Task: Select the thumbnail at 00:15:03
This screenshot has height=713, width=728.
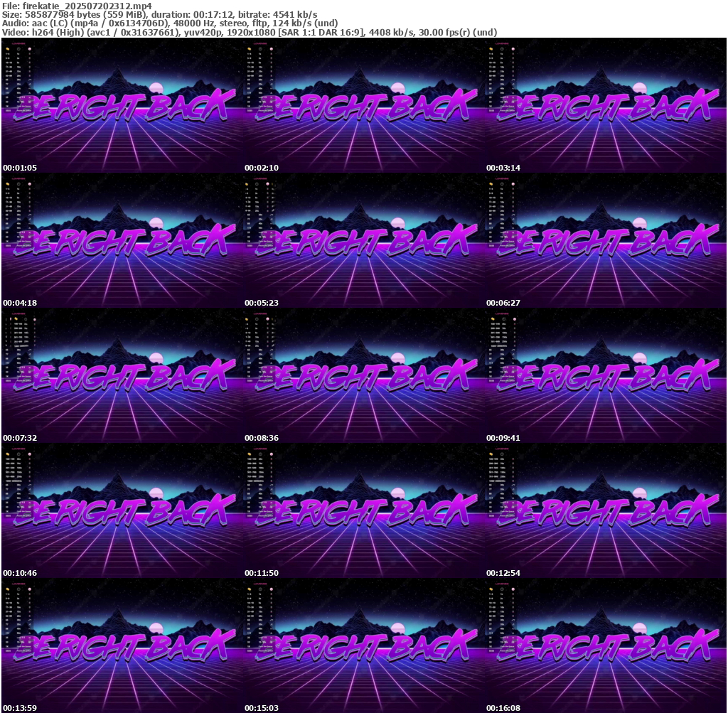Action: pyautogui.click(x=363, y=645)
